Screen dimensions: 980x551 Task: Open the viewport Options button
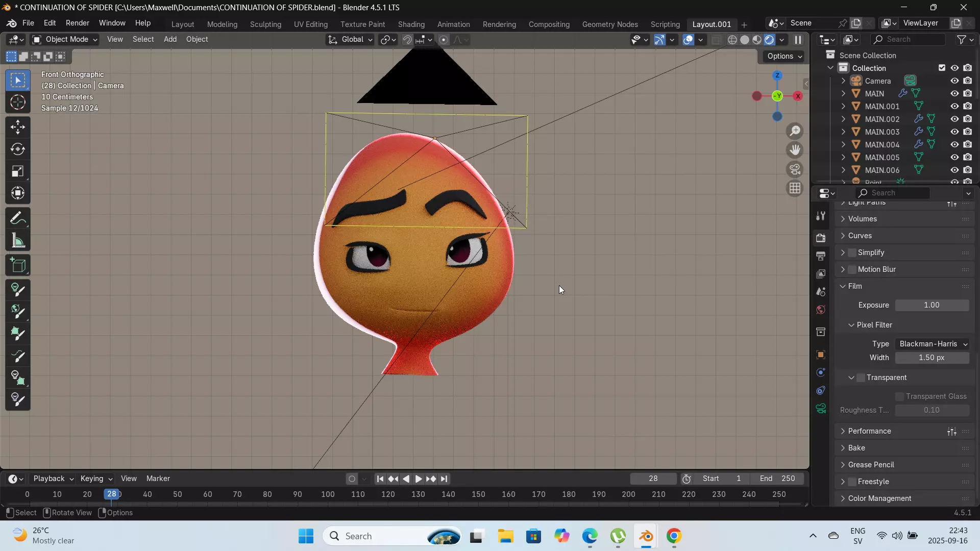784,56
